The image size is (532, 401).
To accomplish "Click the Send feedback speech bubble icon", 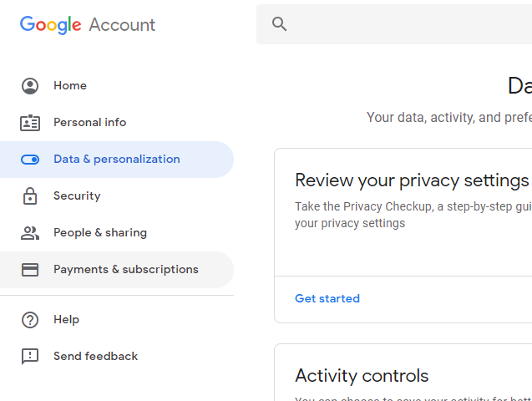I will 30,357.
